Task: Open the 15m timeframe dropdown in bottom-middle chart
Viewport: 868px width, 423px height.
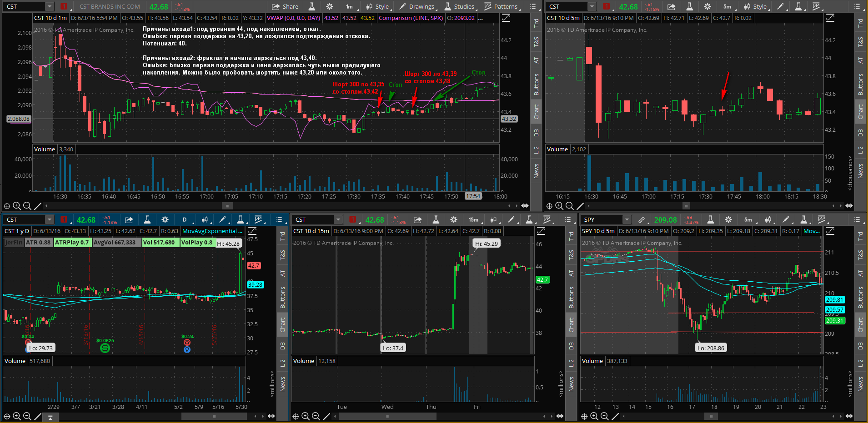Action: (475, 219)
